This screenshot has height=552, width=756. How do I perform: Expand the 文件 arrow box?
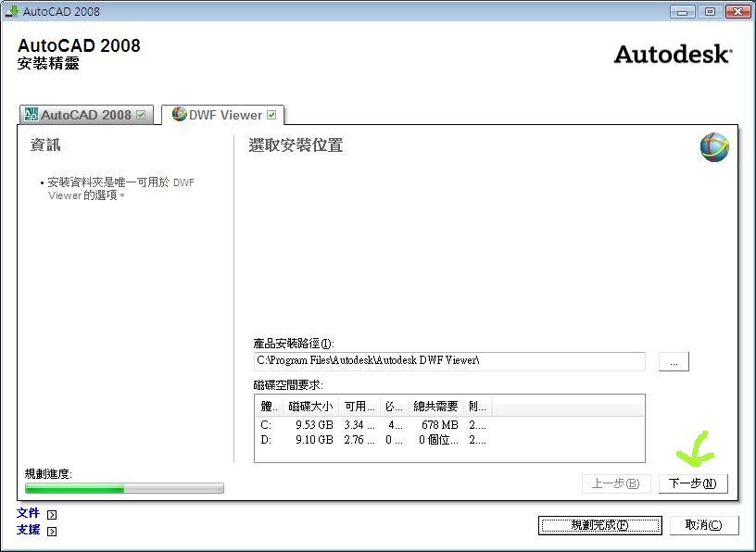(x=52, y=514)
